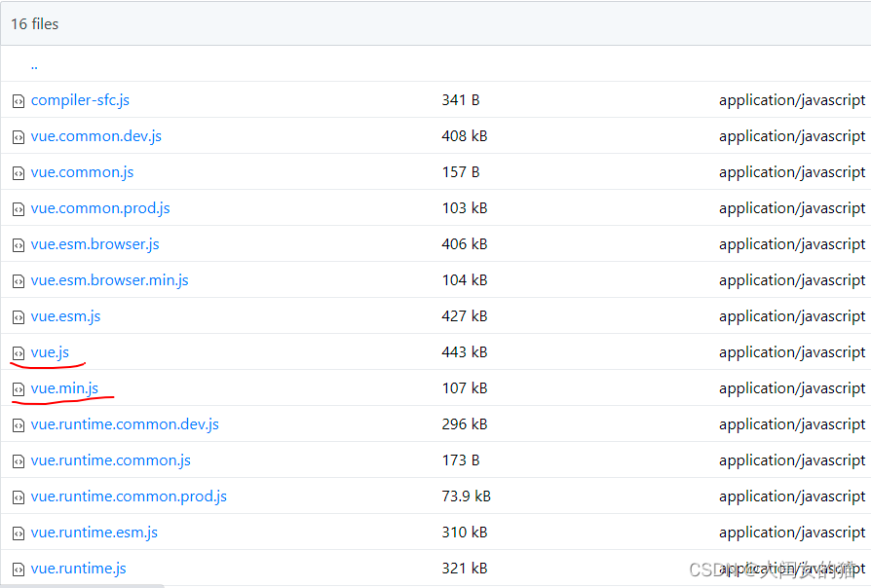Select the '341 B' size value
The image size is (871, 588).
tap(461, 100)
